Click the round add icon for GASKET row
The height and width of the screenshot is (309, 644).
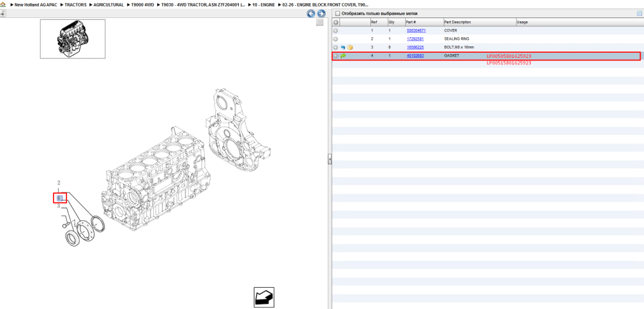point(336,56)
